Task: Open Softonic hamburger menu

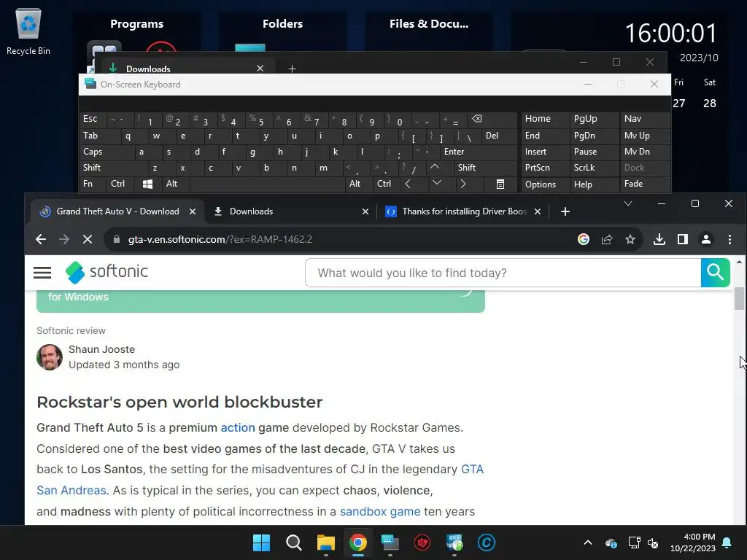Action: 42,273
